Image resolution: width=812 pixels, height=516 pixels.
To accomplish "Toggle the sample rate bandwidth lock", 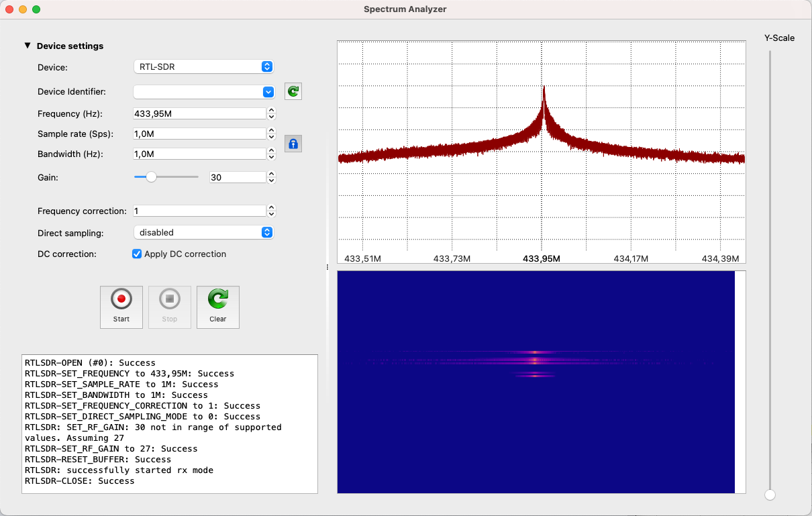I will coord(293,144).
